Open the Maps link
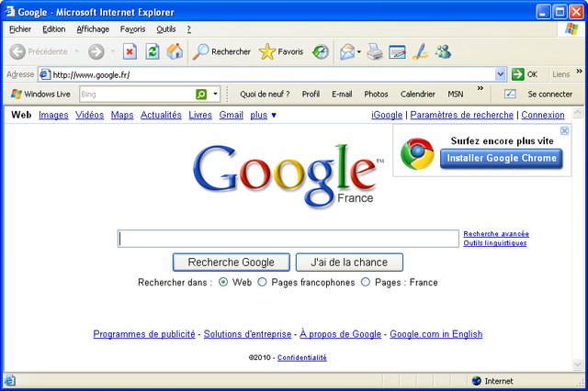Image resolution: width=588 pixels, height=391 pixels. coord(122,115)
